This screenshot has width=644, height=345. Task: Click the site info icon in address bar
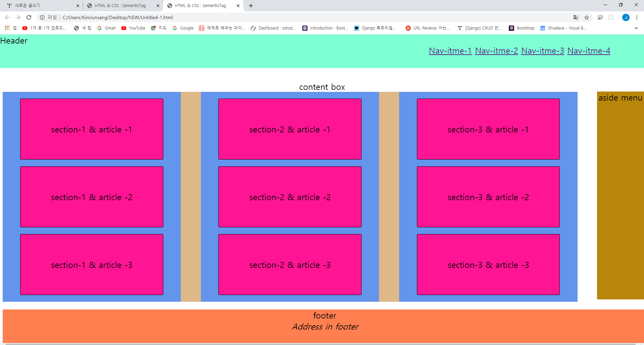tap(42, 17)
